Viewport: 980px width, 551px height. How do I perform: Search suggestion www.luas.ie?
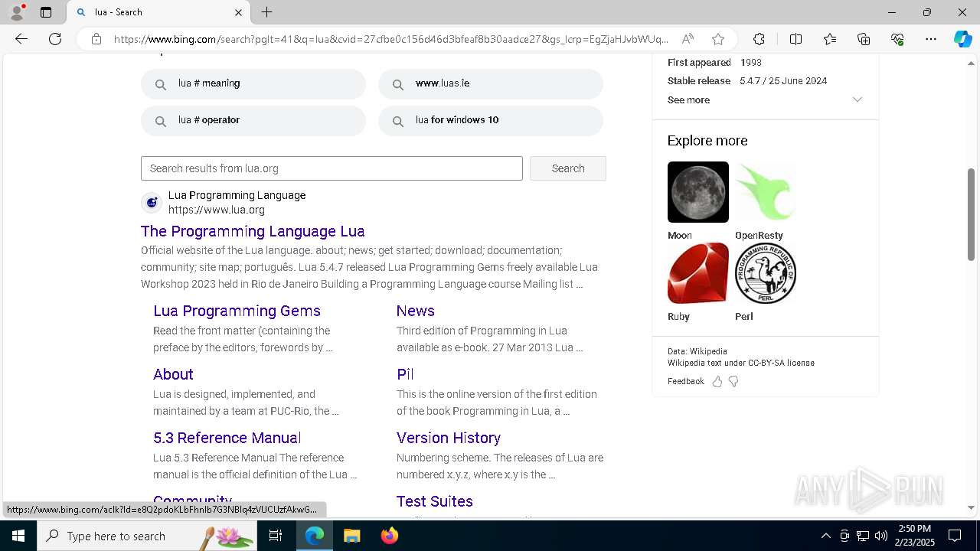pyautogui.click(x=491, y=83)
